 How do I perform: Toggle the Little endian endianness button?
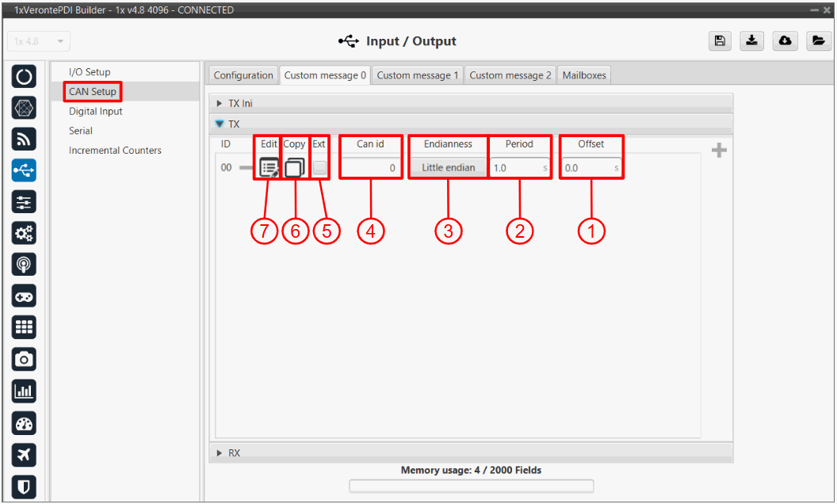[448, 168]
